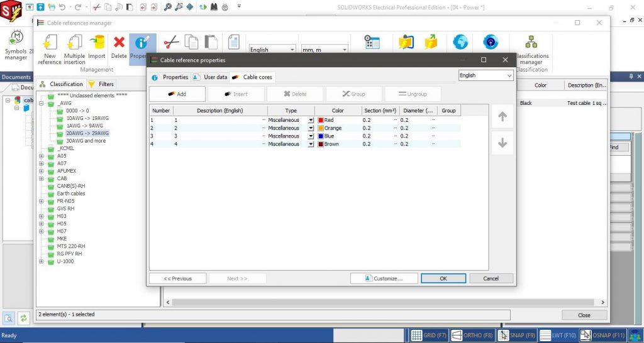The width and height of the screenshot is (644, 343).
Task: Click the red right-arrow next page icon
Action: coord(153,7)
